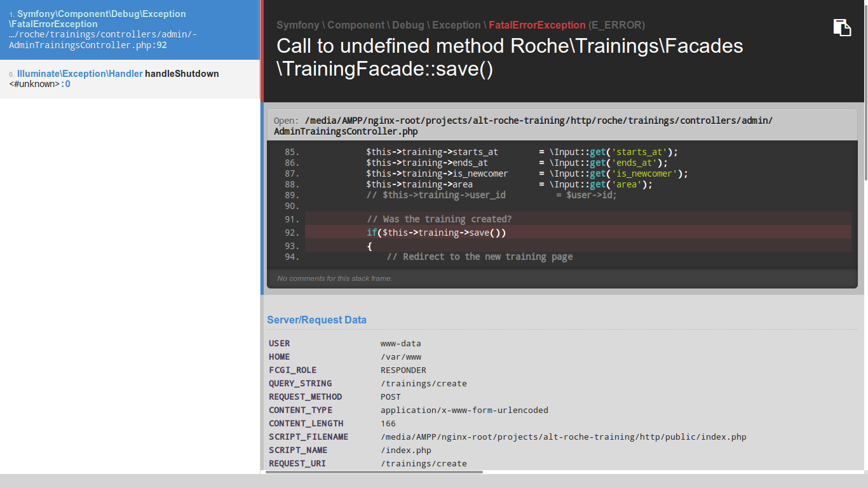Click code line 85 setting starts_at

click(522, 152)
